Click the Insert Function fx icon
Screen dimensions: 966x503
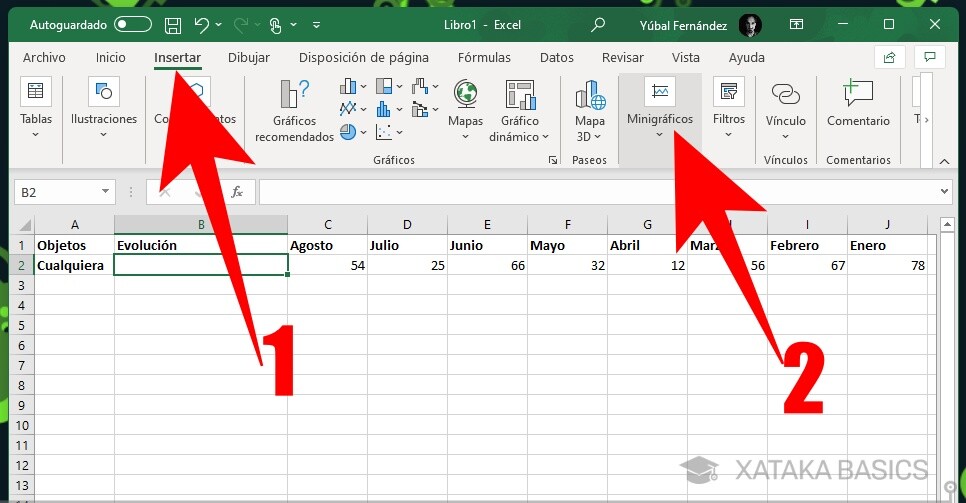point(237,192)
